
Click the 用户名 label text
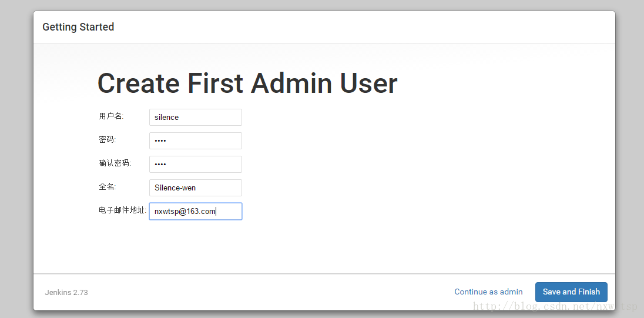coord(111,116)
